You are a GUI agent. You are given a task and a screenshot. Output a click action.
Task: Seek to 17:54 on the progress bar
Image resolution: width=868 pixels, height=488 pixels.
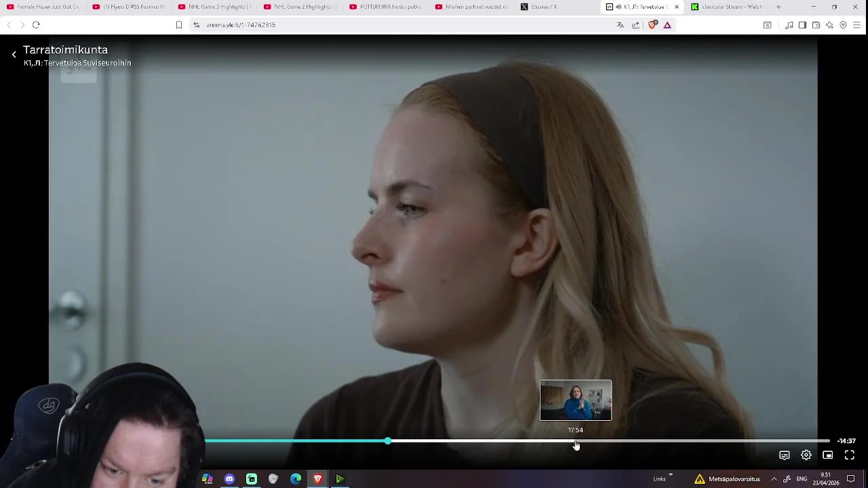(x=576, y=441)
